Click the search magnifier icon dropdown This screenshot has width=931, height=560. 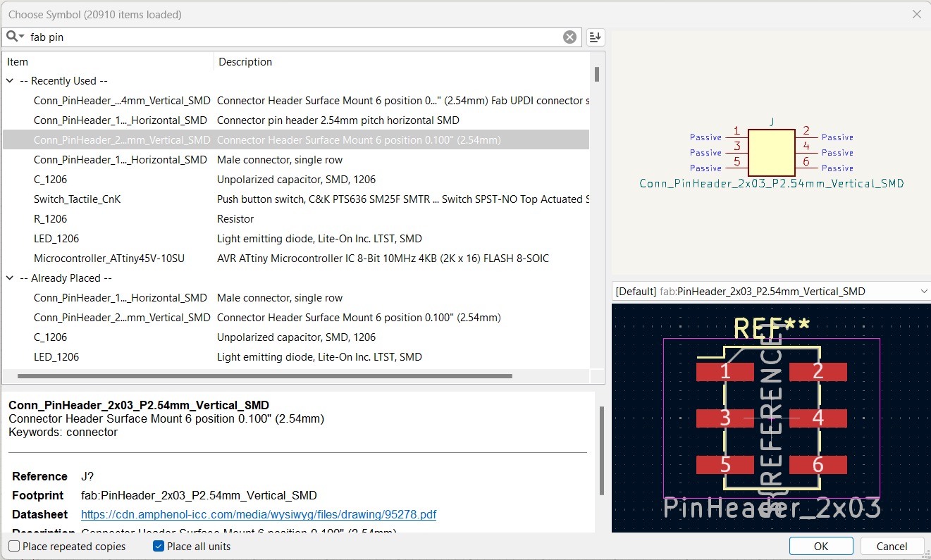click(x=15, y=37)
